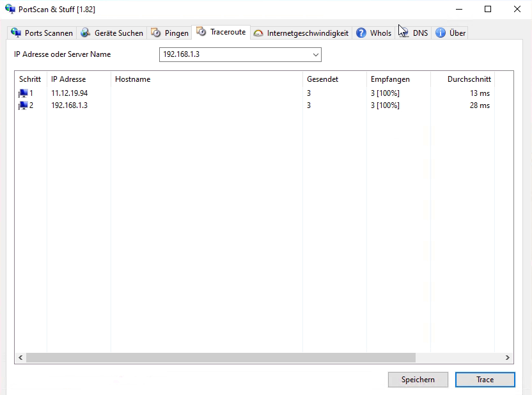Click the Über info icon
This screenshot has width=532, height=395.
[x=441, y=33]
